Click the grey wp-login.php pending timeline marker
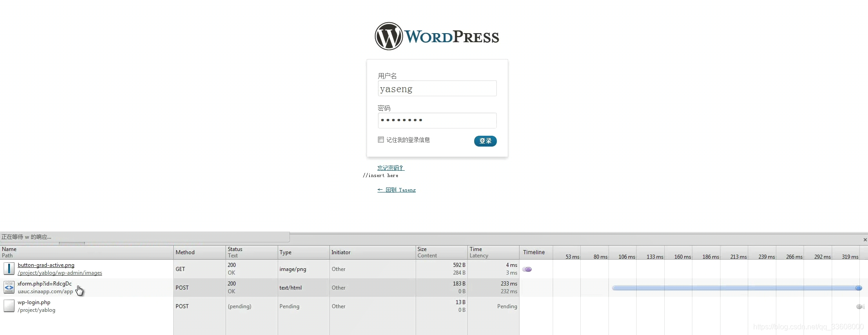Image resolution: width=868 pixels, height=335 pixels. tap(860, 307)
